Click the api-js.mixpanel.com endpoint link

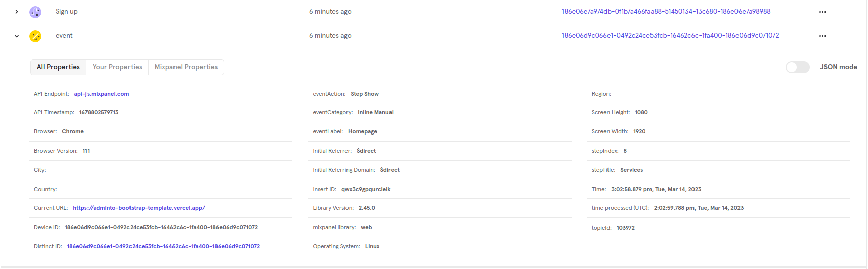coord(102,94)
